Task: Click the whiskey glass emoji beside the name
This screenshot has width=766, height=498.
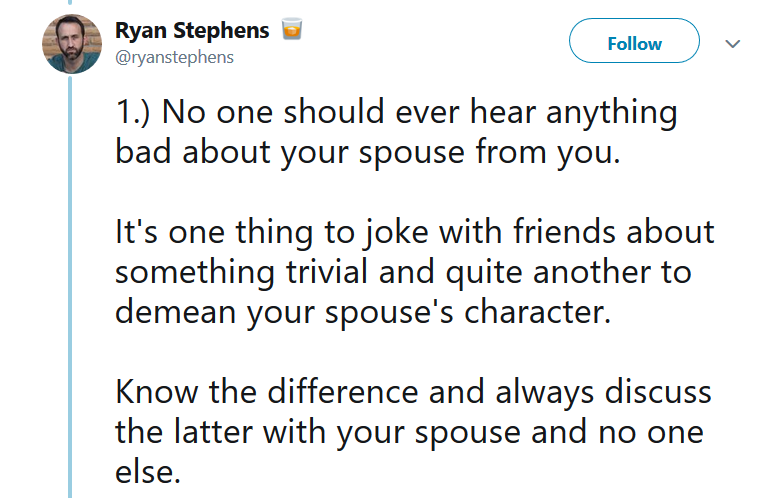Action: point(292,29)
